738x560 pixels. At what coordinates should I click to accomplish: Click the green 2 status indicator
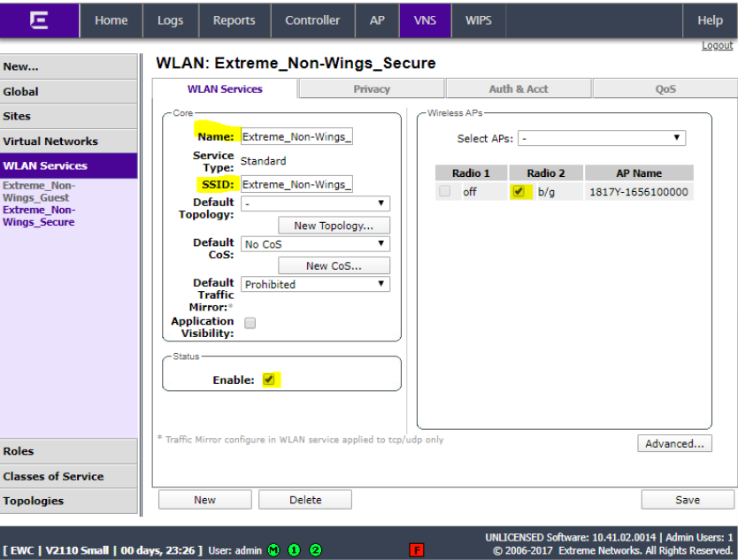[316, 549]
